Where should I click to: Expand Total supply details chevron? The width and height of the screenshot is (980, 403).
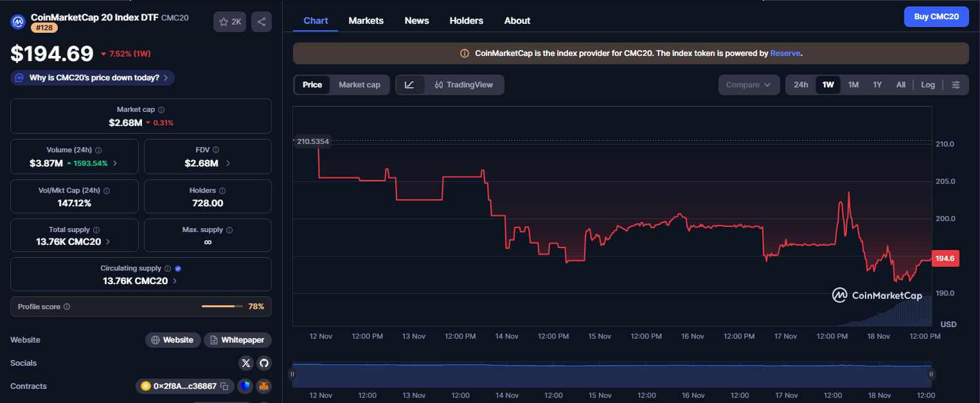(107, 242)
